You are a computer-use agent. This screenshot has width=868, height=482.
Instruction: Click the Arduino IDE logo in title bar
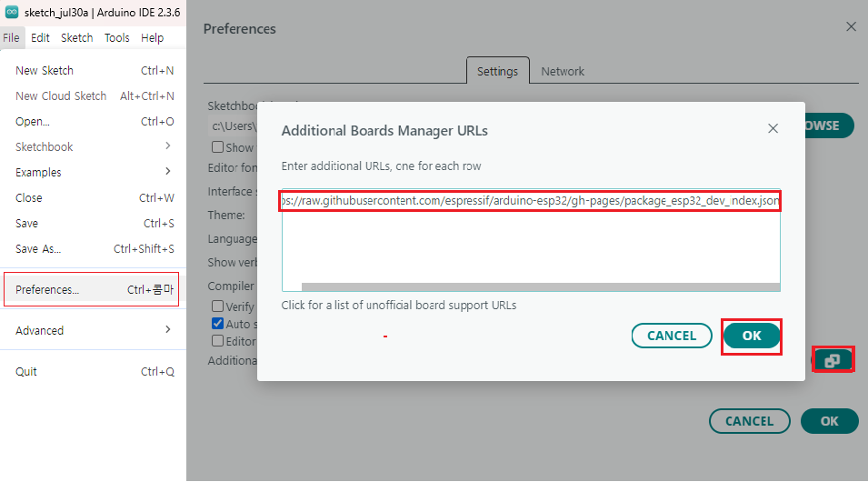tap(12, 12)
